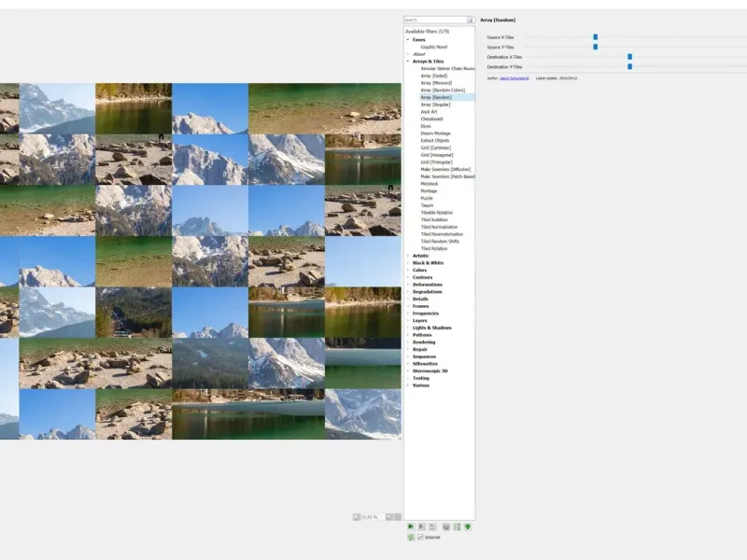
Task: Select the Chessboard filter
Action: click(431, 119)
